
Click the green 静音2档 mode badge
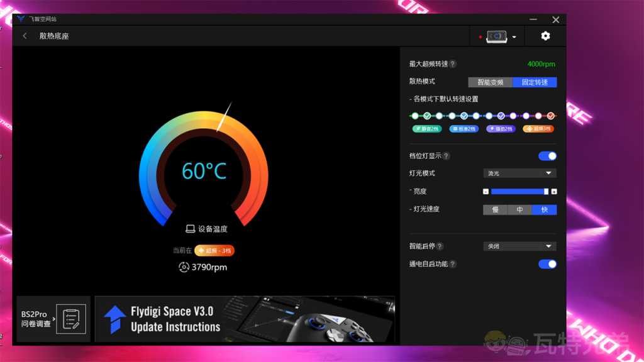tap(427, 129)
